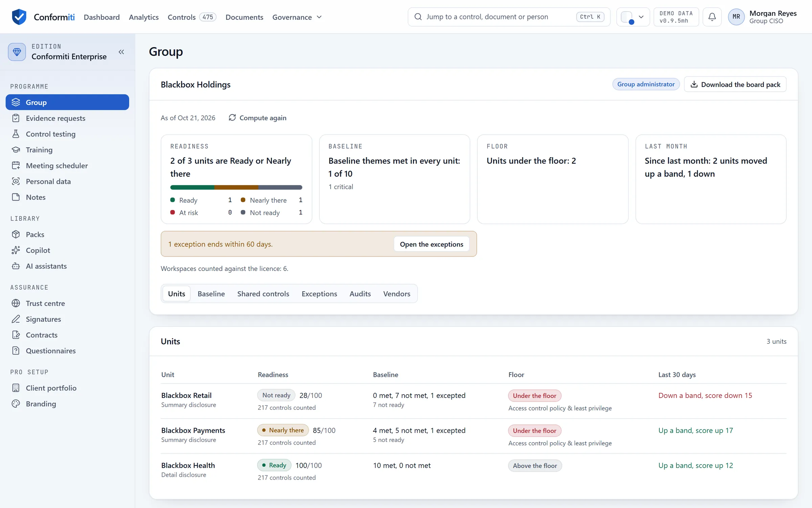812x508 pixels.
Task: Download the board pack
Action: (735, 84)
